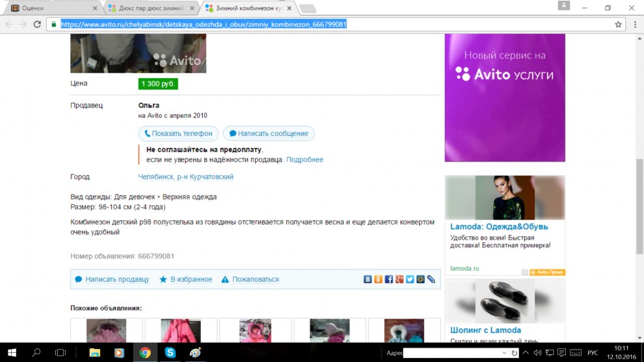Open lamoda.ru link
This screenshot has height=362, width=644.
(x=464, y=268)
